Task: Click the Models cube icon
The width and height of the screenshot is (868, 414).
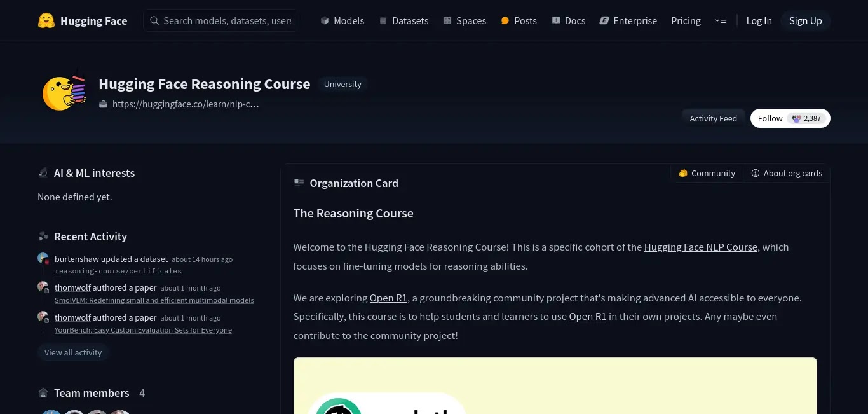Action: click(325, 20)
